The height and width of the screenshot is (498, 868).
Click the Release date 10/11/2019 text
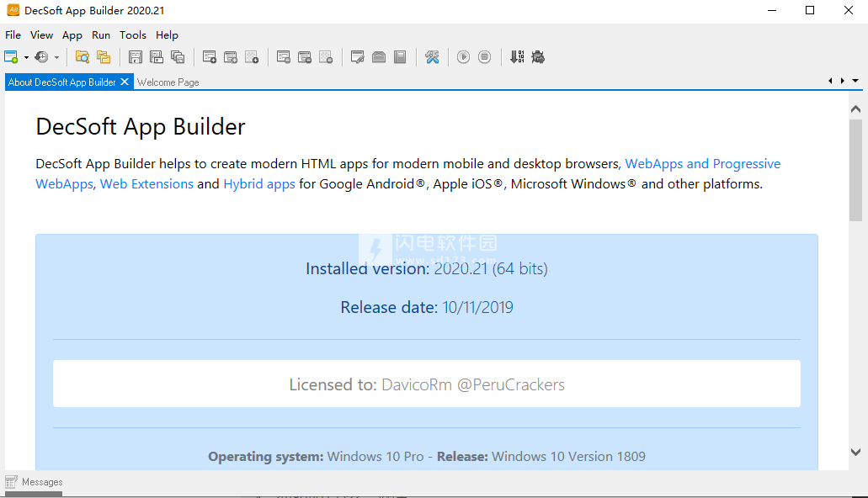[427, 307]
